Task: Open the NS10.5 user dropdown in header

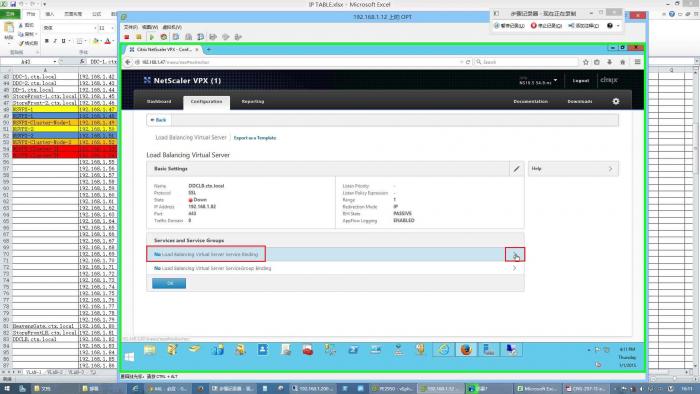Action: pyautogui.click(x=555, y=80)
